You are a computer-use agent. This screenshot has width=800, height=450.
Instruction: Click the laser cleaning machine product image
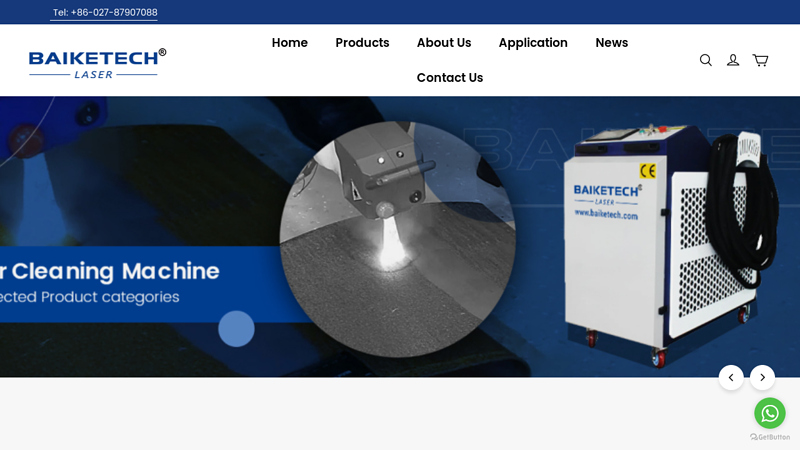(x=671, y=245)
